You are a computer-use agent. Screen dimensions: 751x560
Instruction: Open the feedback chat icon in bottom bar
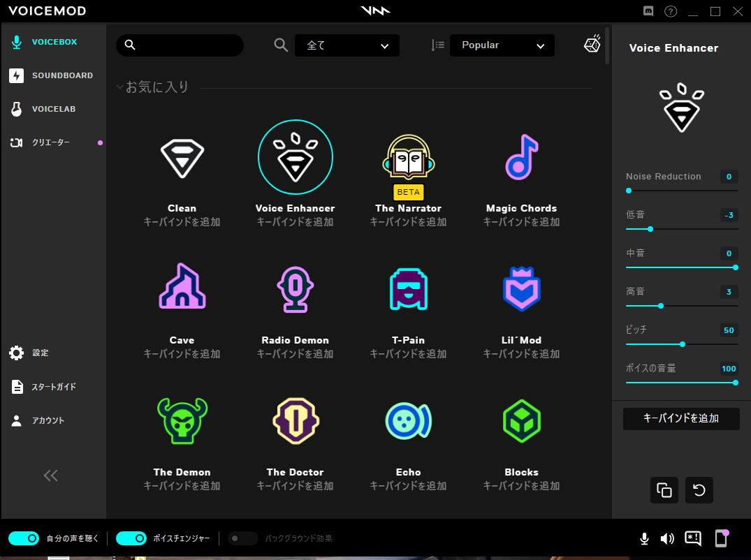click(x=693, y=538)
